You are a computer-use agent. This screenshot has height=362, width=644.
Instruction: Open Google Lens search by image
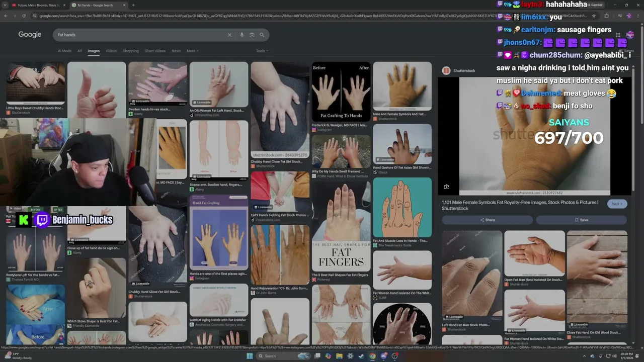tap(252, 35)
